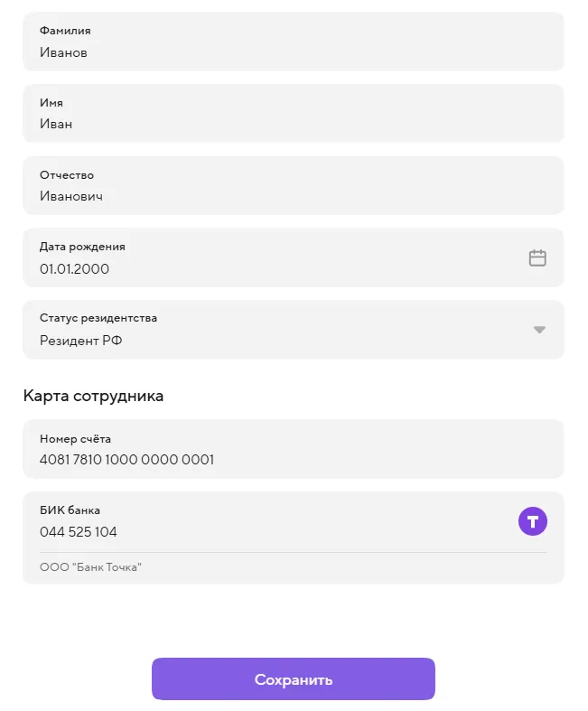This screenshot has width=588, height=711.
Task: Expand the residency status dropdown arrow
Action: click(539, 330)
